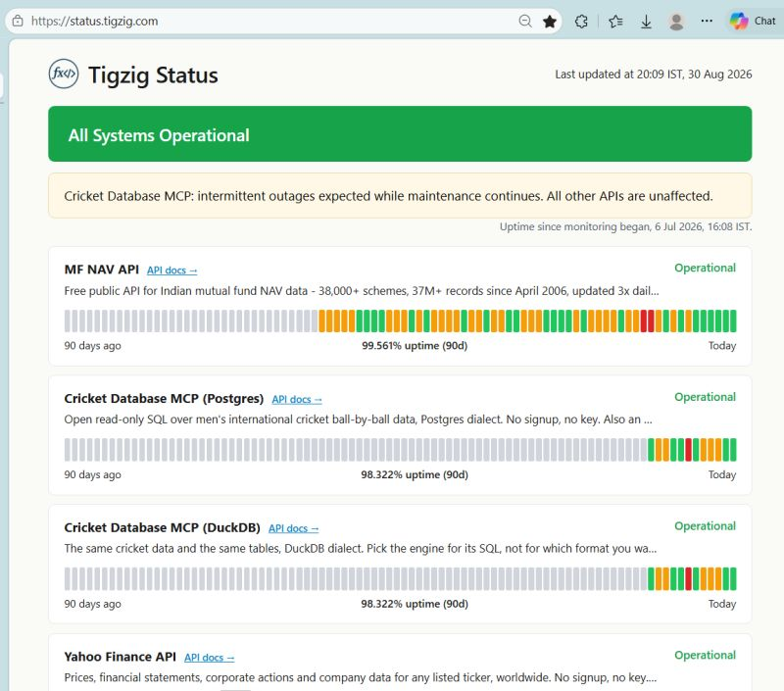
Task: Click DuckDB 98.322% uptime (90d) text
Action: click(x=415, y=604)
